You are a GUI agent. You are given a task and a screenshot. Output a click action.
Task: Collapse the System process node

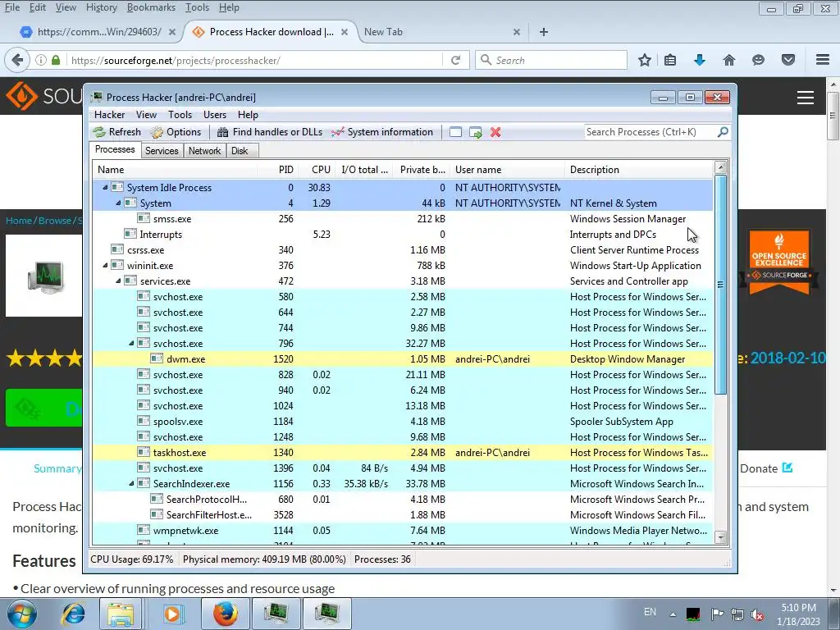[118, 203]
